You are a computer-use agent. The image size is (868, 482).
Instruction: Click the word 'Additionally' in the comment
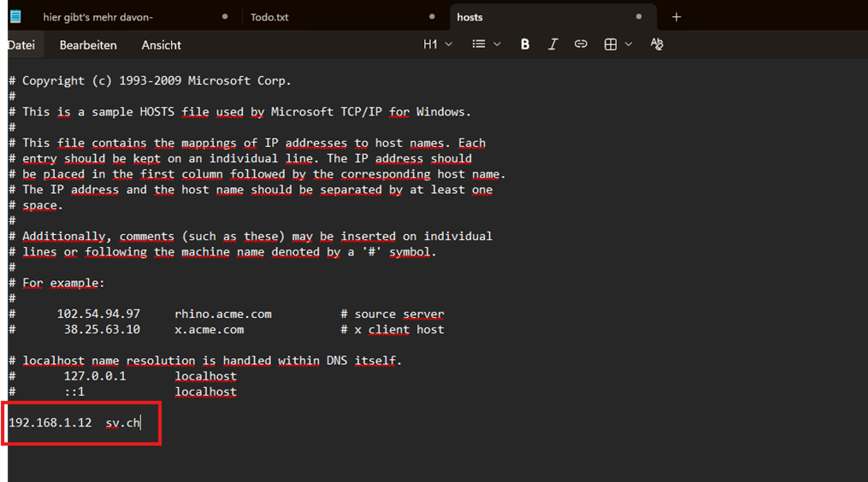pos(63,236)
